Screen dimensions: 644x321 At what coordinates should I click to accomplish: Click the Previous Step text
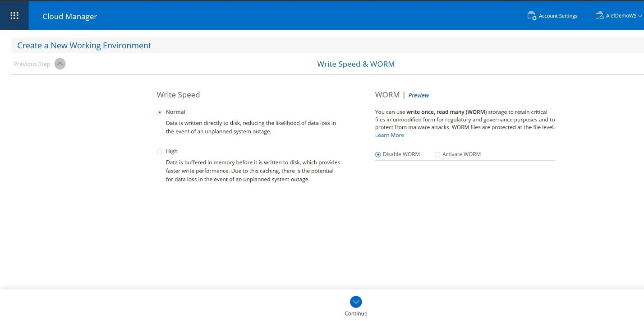(32, 64)
